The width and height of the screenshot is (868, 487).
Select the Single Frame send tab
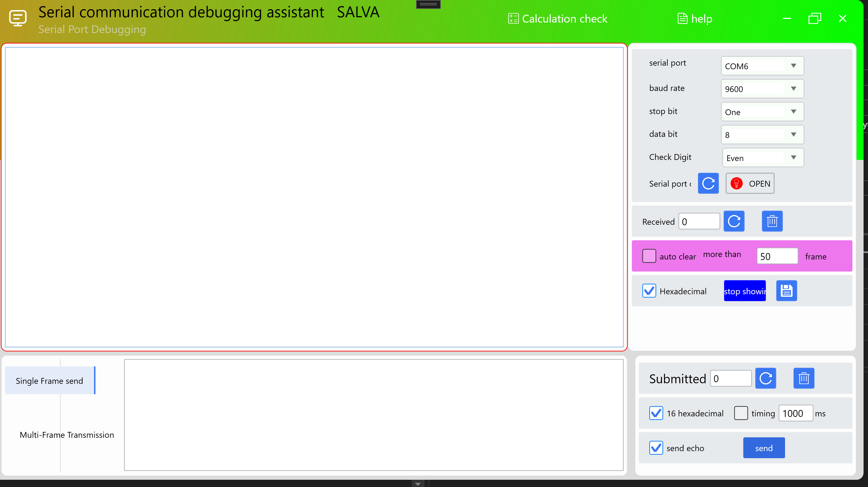point(50,380)
